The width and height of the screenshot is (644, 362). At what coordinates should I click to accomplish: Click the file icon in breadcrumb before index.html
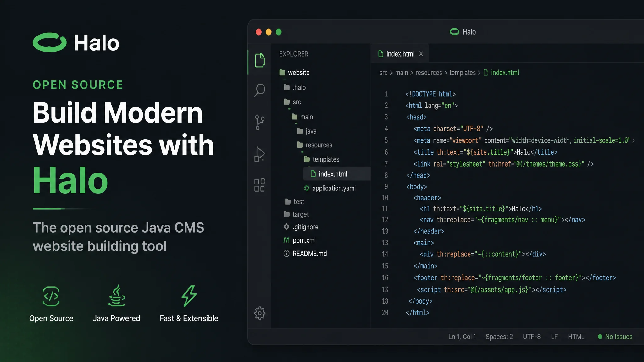tap(486, 73)
